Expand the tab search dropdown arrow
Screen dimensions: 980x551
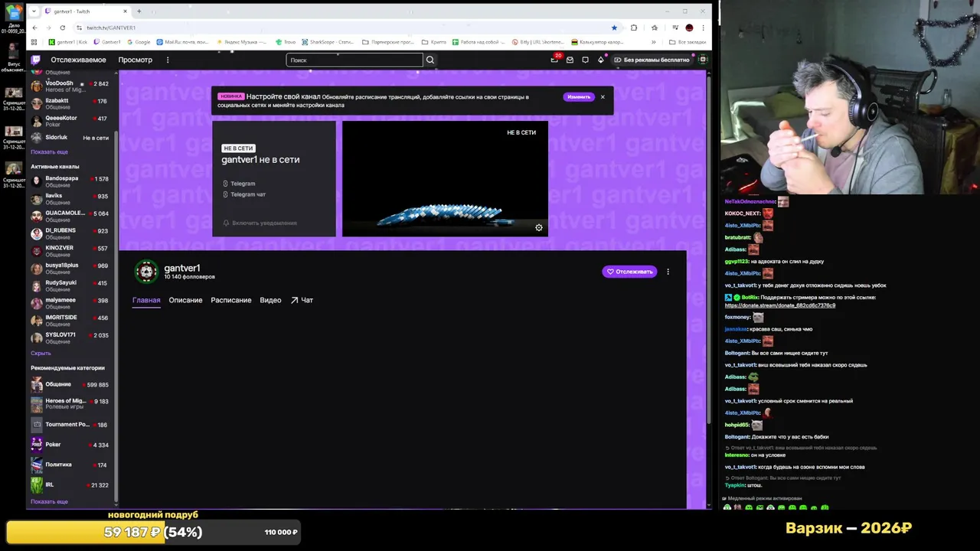[x=34, y=11]
